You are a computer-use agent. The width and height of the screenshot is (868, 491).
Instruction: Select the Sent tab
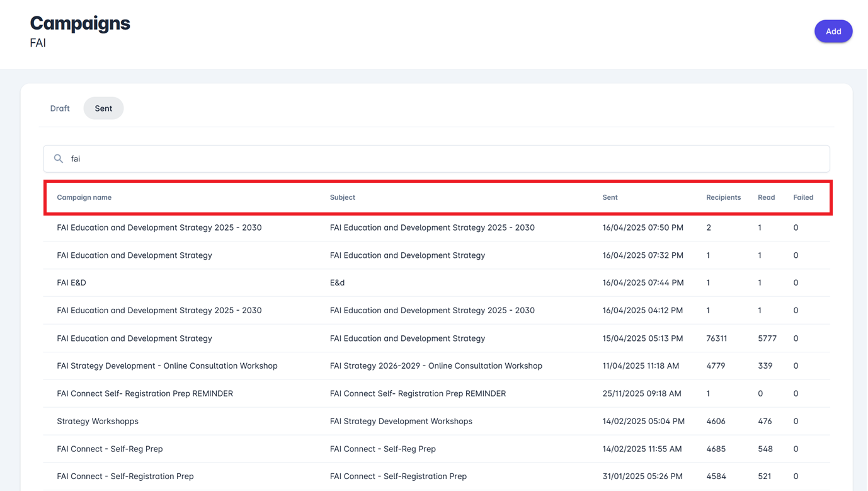[103, 108]
